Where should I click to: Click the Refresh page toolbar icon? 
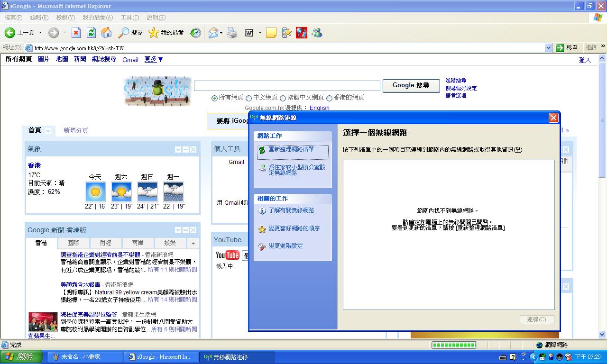point(92,33)
